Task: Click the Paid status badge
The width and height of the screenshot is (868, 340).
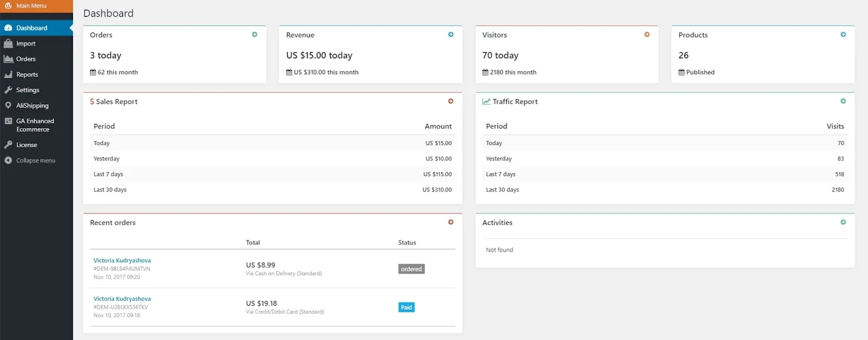Action: tap(406, 307)
